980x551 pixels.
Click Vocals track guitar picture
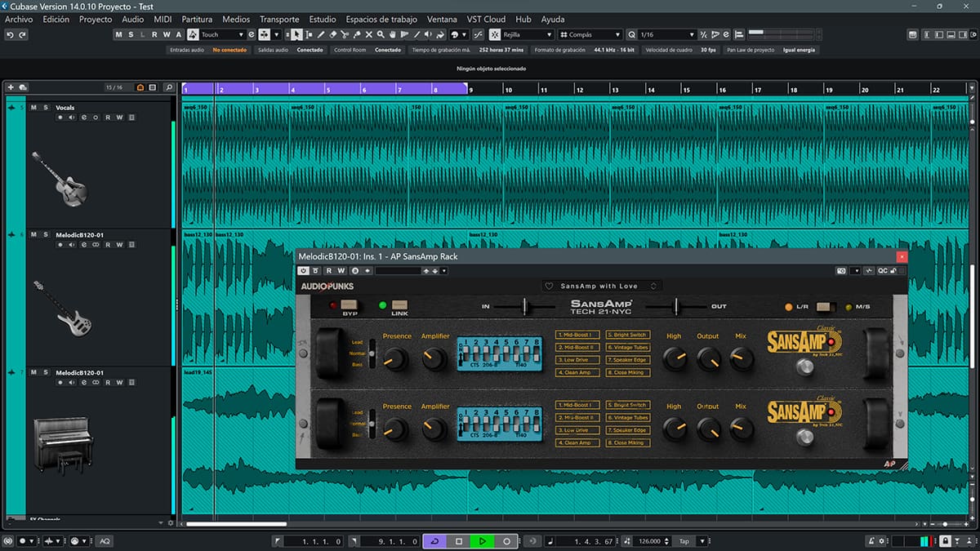pyautogui.click(x=59, y=178)
